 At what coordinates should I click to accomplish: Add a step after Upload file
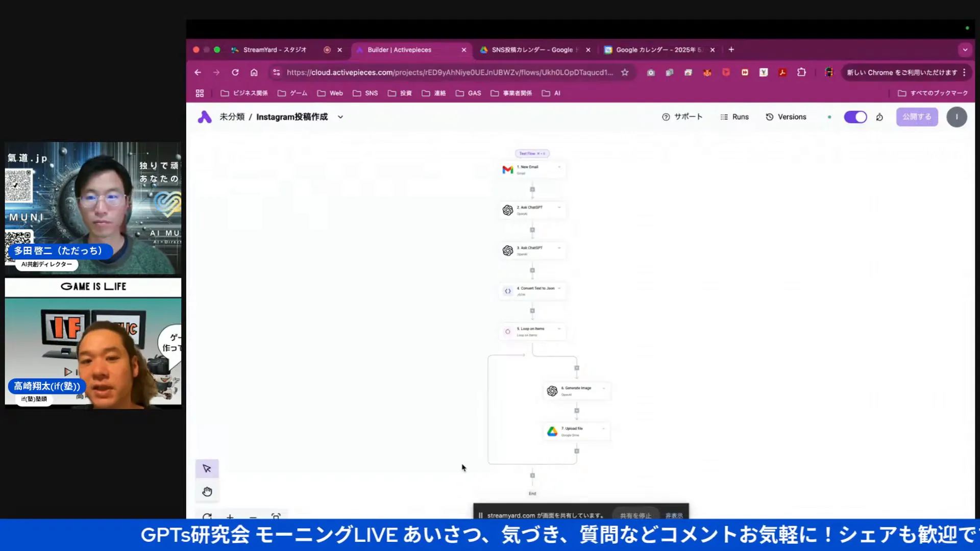pyautogui.click(x=577, y=451)
